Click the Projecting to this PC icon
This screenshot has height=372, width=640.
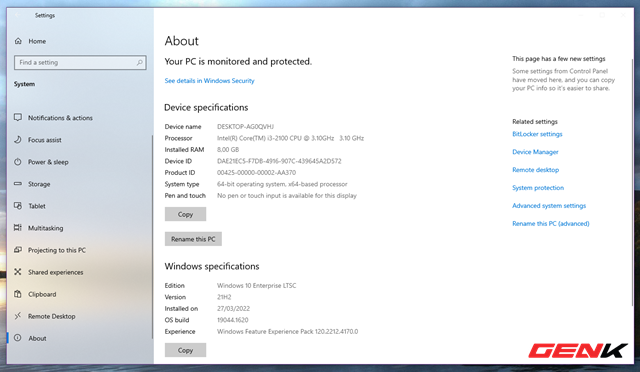(18, 250)
